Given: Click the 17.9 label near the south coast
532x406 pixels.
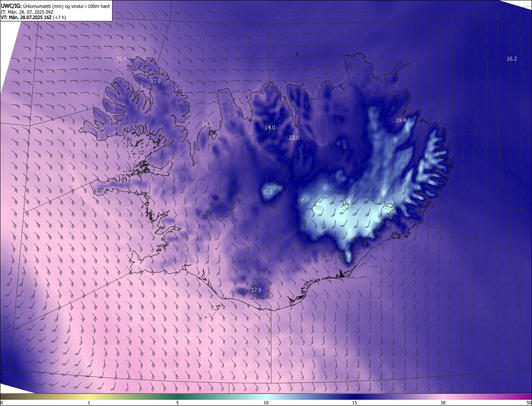Looking at the screenshot, I should pyautogui.click(x=256, y=290).
